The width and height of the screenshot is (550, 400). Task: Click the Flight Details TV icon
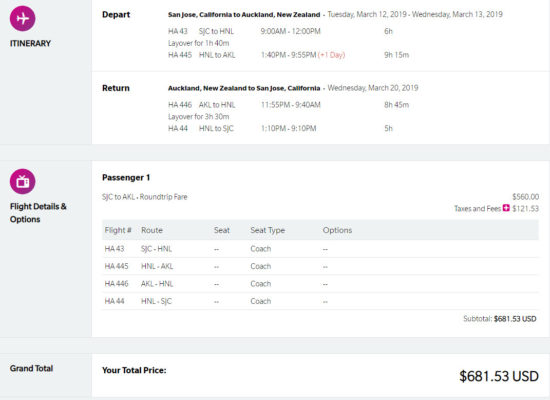22,181
